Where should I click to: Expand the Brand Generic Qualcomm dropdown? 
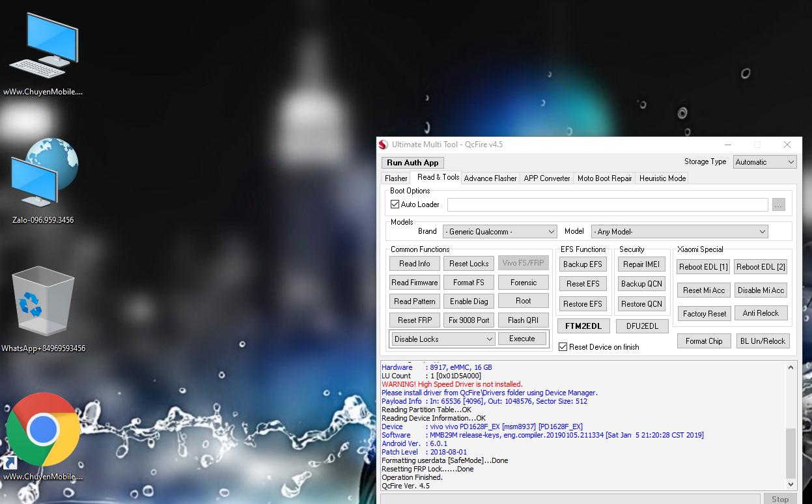499,232
